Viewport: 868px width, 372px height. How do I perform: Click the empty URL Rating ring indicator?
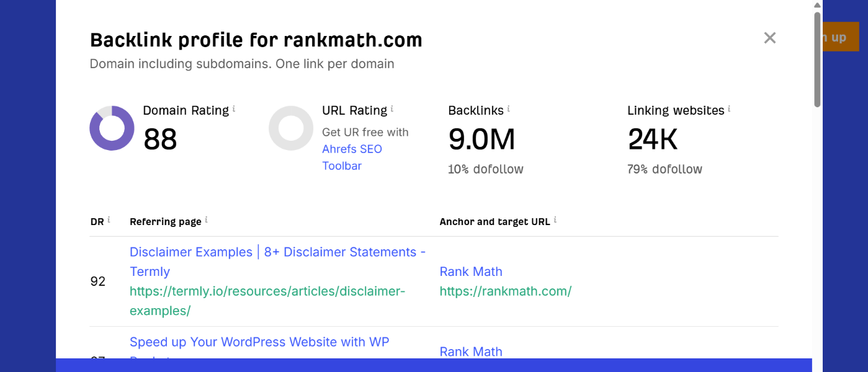point(291,128)
